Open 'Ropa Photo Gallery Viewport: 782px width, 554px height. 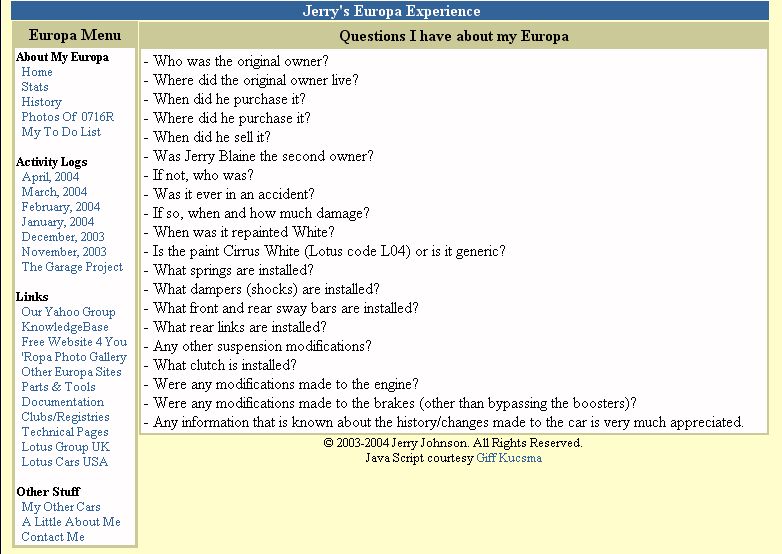74,357
